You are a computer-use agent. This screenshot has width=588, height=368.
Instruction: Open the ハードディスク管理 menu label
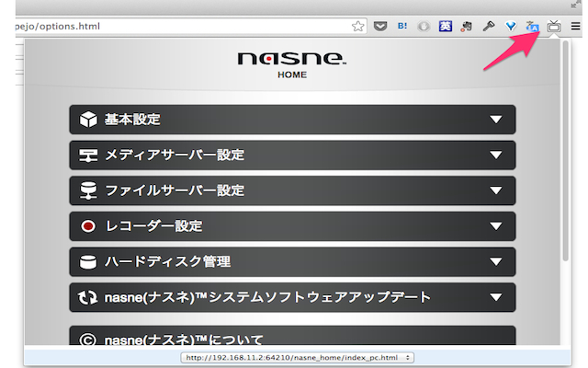(167, 261)
